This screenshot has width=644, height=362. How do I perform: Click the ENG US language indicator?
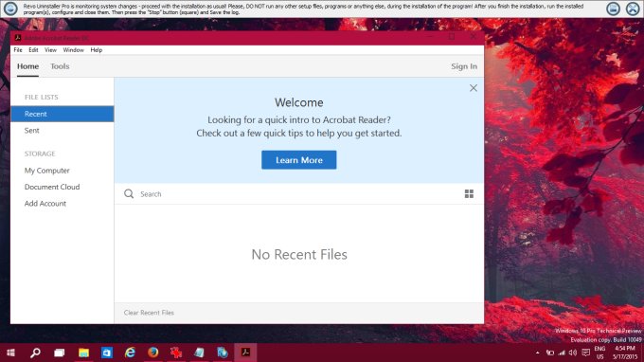599,353
